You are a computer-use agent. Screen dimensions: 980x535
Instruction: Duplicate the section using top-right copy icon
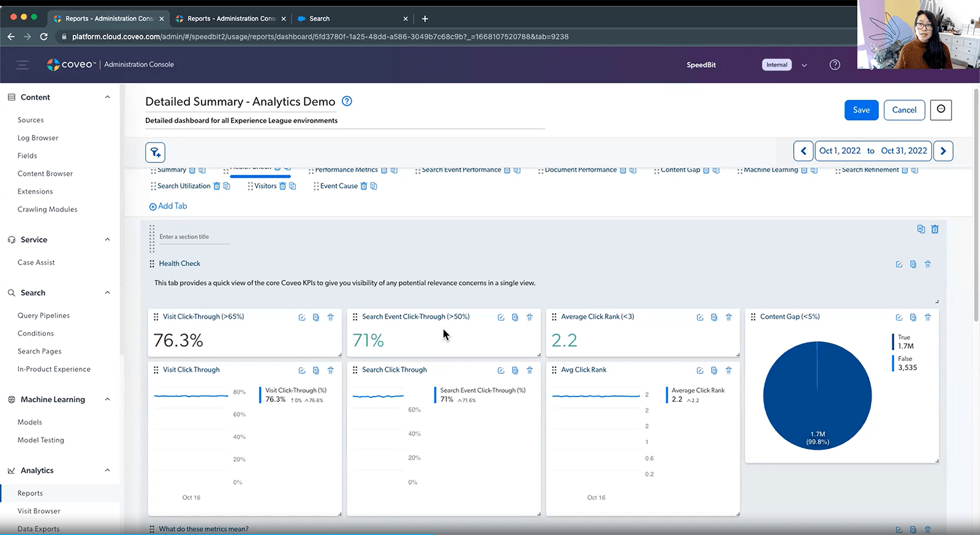click(x=921, y=229)
